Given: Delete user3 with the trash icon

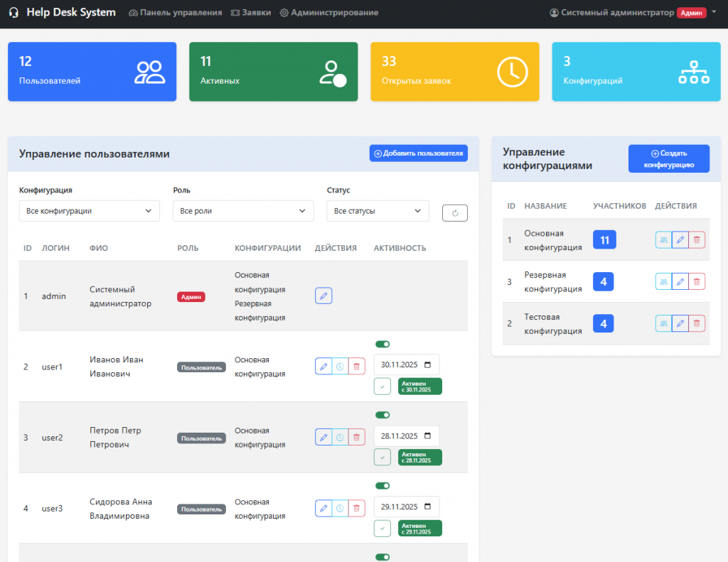Looking at the screenshot, I should (357, 508).
